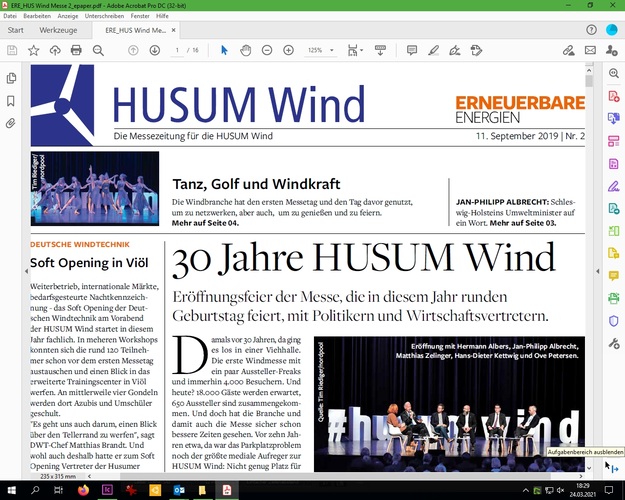The height and width of the screenshot is (500, 625).
Task: Click the vertical scrollbar up arrow
Action: coord(589,71)
